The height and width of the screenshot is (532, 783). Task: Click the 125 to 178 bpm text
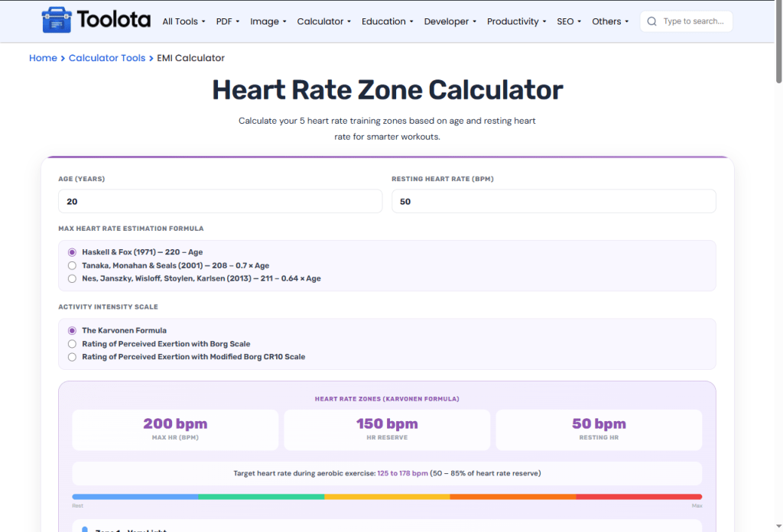pyautogui.click(x=402, y=473)
